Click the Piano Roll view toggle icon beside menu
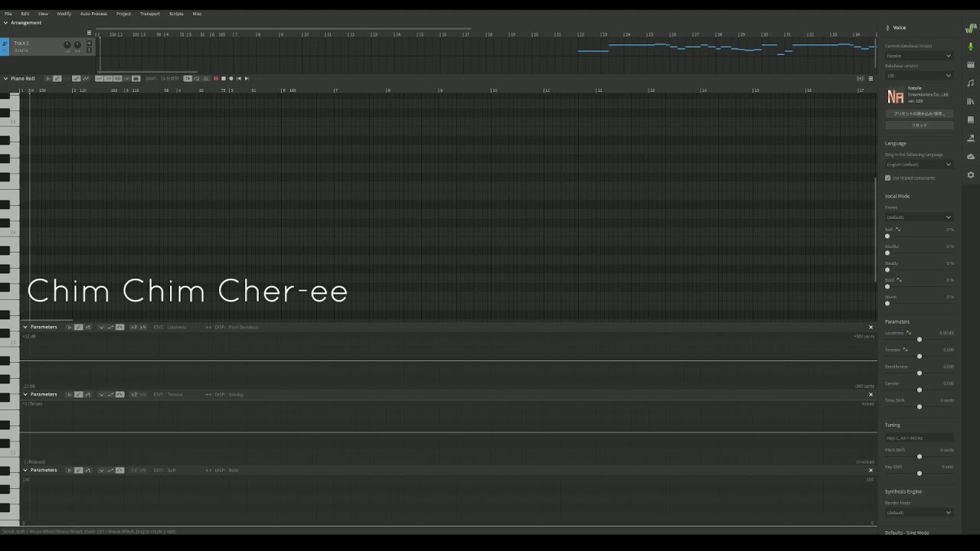980x551 pixels. click(860, 78)
